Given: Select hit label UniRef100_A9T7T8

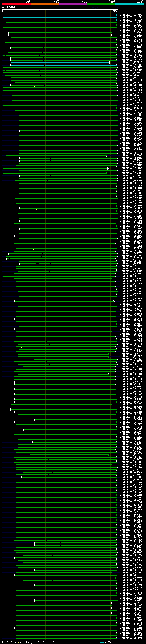Looking at the screenshot, I should (131, 266).
